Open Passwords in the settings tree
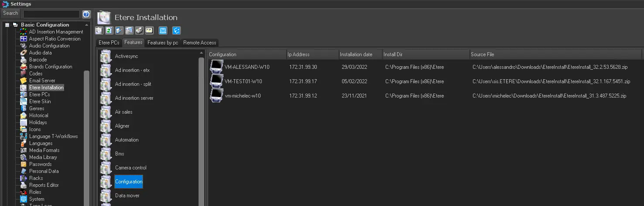 click(x=40, y=164)
